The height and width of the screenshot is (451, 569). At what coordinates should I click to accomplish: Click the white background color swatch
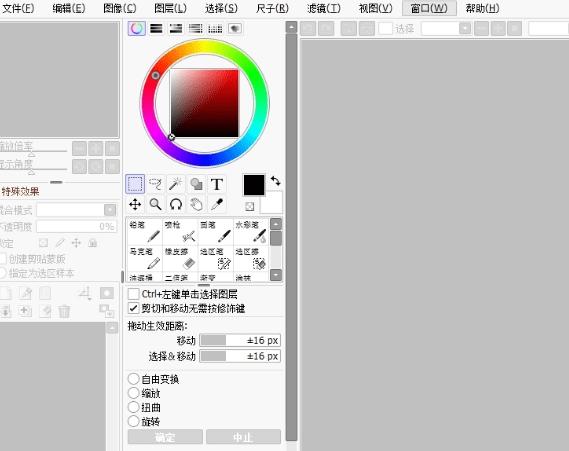pos(271,202)
